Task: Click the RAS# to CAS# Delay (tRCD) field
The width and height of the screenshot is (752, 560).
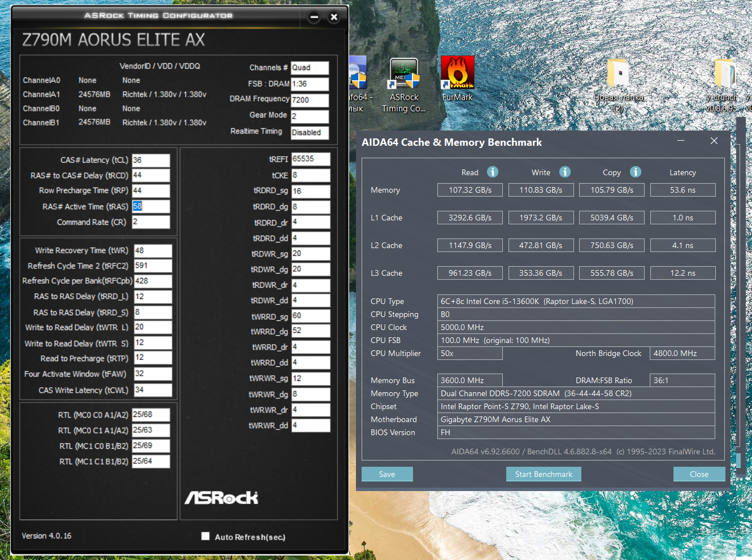Action: (151, 175)
